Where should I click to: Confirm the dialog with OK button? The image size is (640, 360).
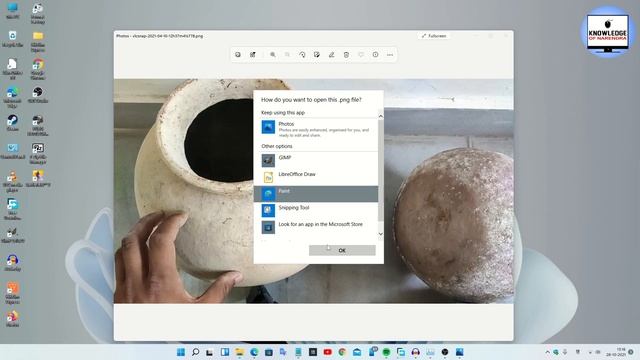[342, 250]
